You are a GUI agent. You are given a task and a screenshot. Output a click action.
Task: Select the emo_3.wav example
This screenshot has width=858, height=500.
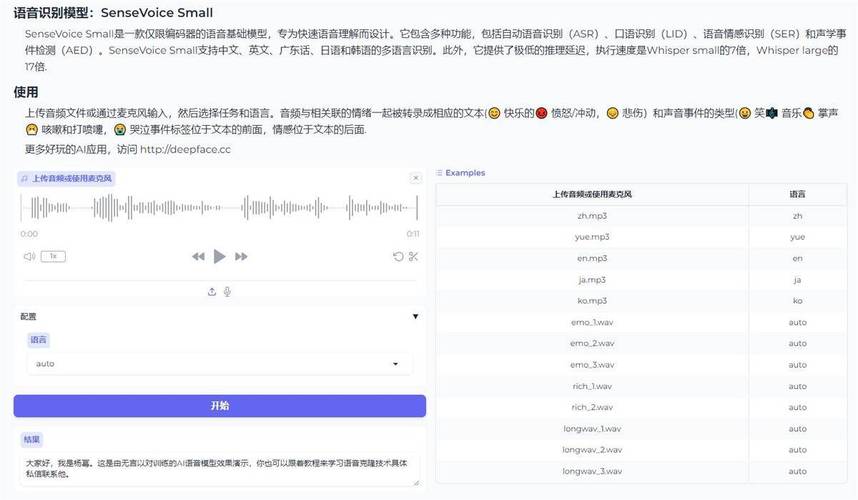(592, 365)
